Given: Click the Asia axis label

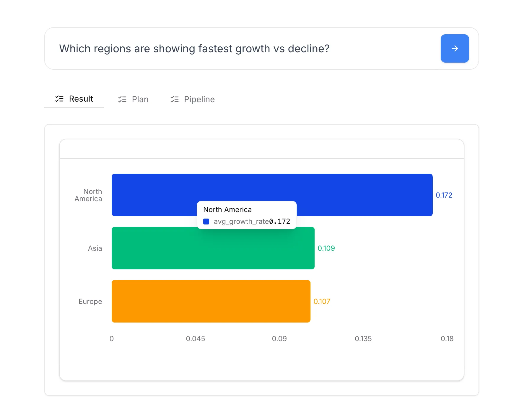Looking at the screenshot, I should tap(95, 248).
